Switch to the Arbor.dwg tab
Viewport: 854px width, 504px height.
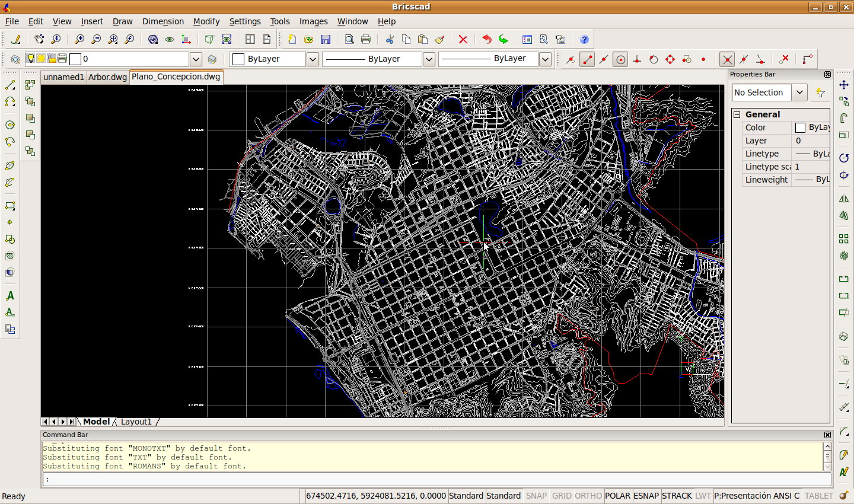pyautogui.click(x=107, y=77)
